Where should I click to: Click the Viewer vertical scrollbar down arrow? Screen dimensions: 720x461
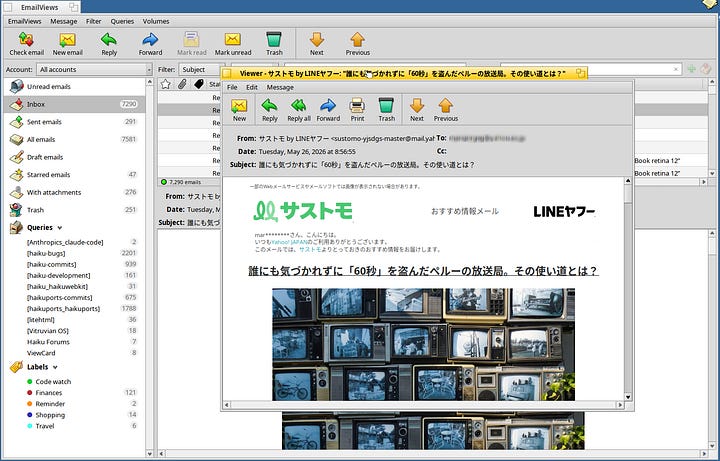(628, 397)
